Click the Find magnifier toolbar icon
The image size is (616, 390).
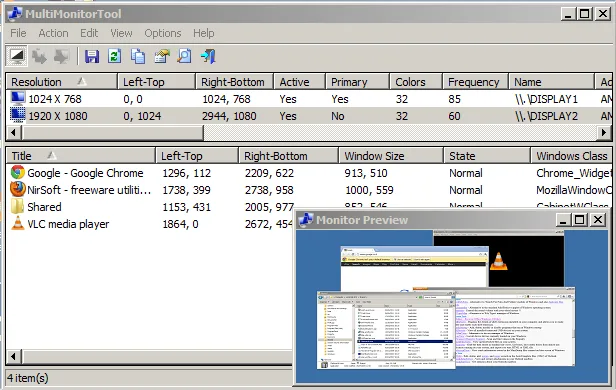(184, 57)
